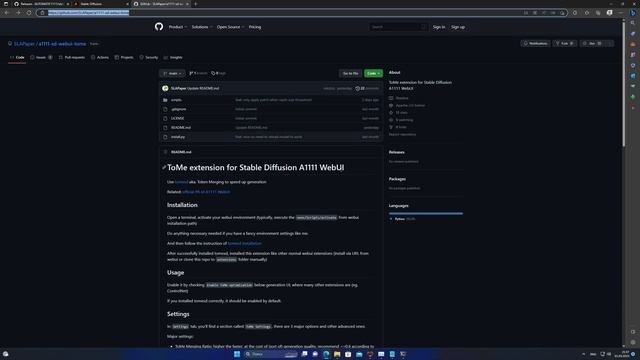View the branches list link

click(198, 73)
